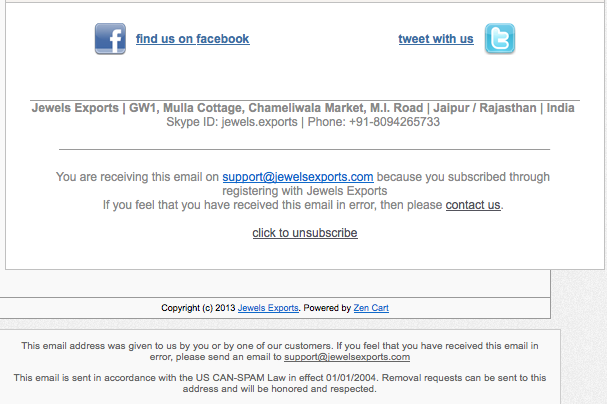Click the 'Powered by' text in the footer
The image size is (607, 404).
click(327, 308)
